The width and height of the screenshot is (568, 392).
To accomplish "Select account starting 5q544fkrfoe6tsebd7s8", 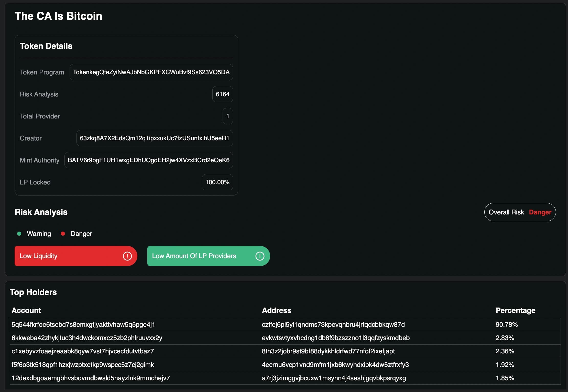I will [83, 325].
